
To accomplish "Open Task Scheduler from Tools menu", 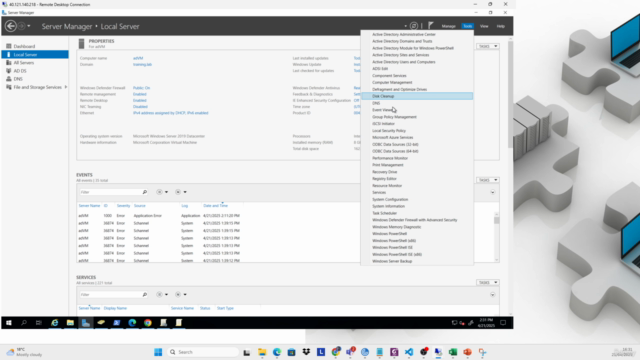I will point(417,213).
